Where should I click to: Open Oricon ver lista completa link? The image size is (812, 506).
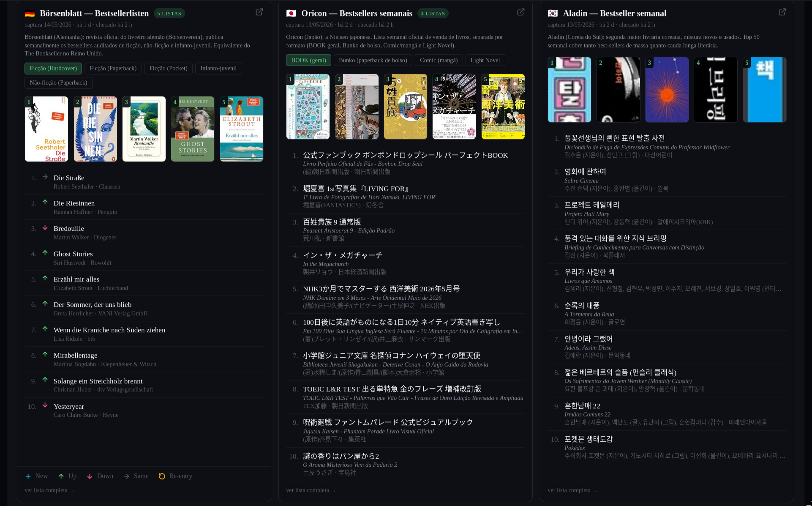pyautogui.click(x=311, y=490)
